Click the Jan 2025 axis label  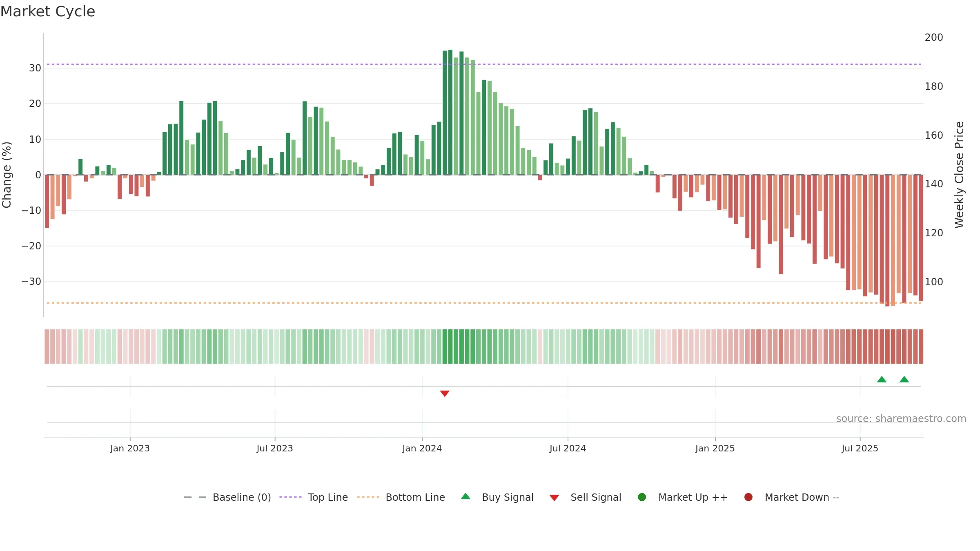pyautogui.click(x=715, y=449)
